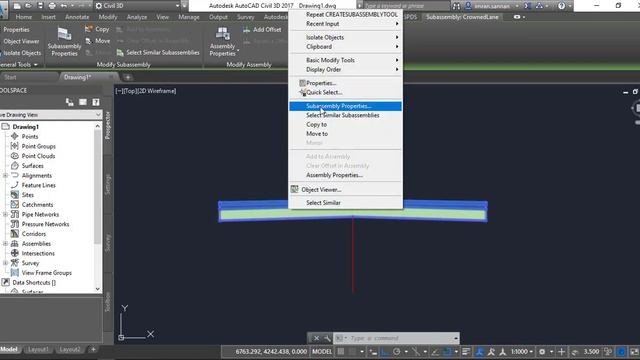Open the Recent Input submenu
The image size is (640, 360).
pyautogui.click(x=346, y=24)
